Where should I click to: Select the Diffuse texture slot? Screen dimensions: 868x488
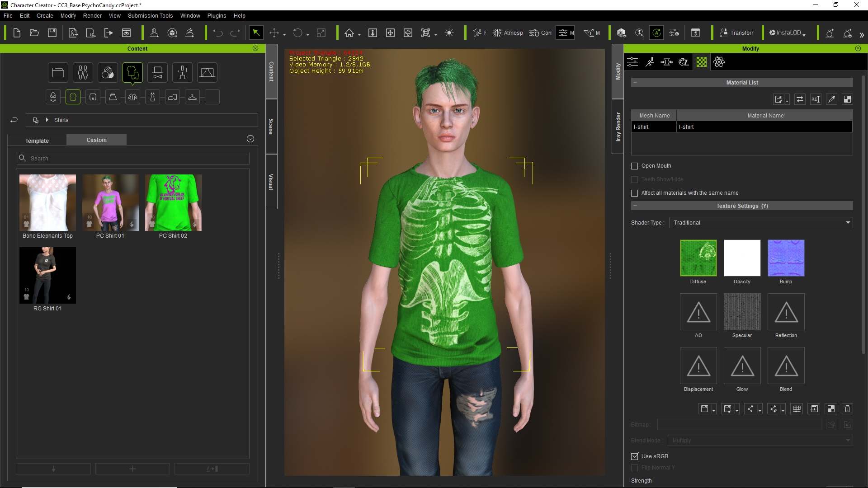pos(698,258)
